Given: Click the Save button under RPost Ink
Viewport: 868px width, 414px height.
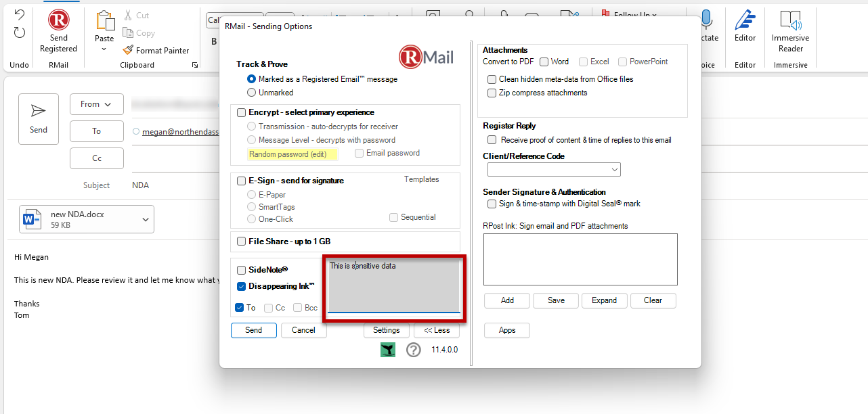Looking at the screenshot, I should pos(556,300).
